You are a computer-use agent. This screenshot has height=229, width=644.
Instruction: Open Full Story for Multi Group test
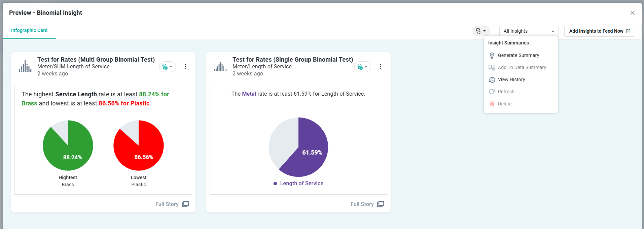[172, 204]
